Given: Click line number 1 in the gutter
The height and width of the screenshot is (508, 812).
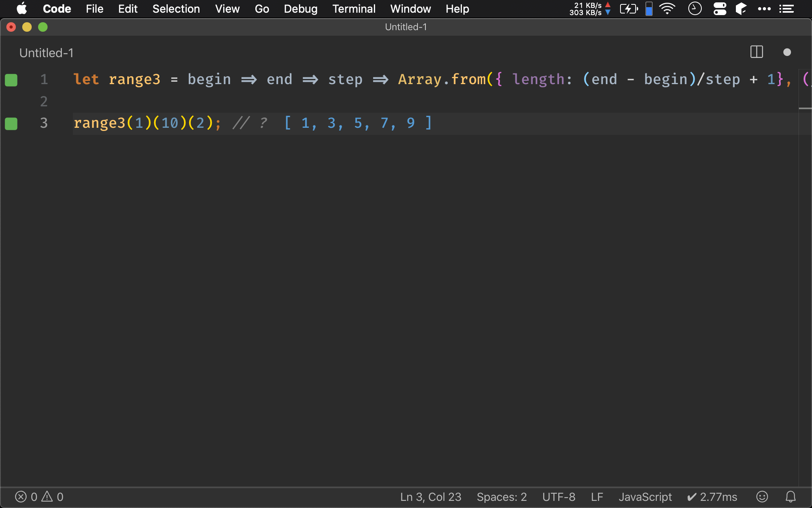Looking at the screenshot, I should [44, 79].
